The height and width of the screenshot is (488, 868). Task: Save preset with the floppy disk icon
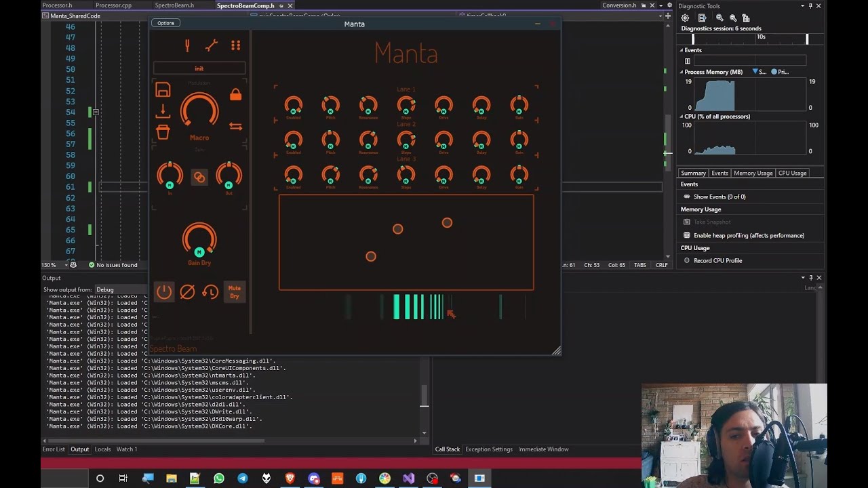pos(163,89)
